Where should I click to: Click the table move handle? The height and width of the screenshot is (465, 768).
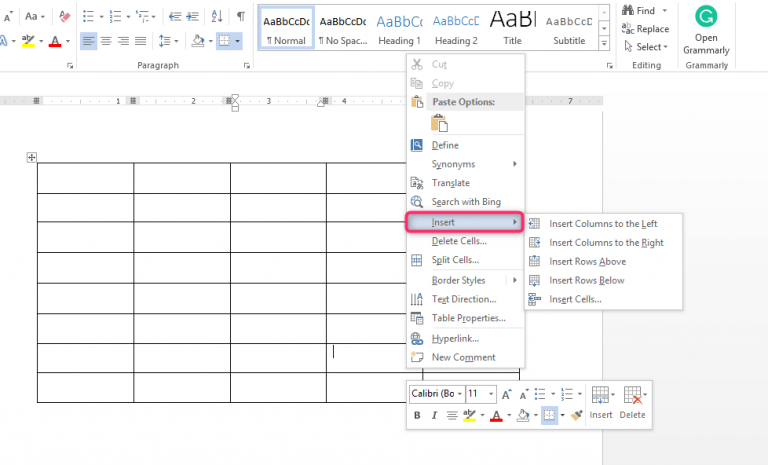tap(31, 157)
